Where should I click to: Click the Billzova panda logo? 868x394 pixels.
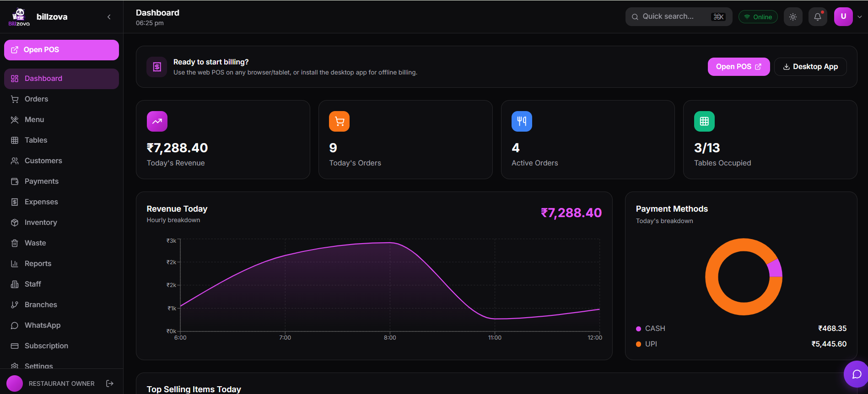[19, 17]
